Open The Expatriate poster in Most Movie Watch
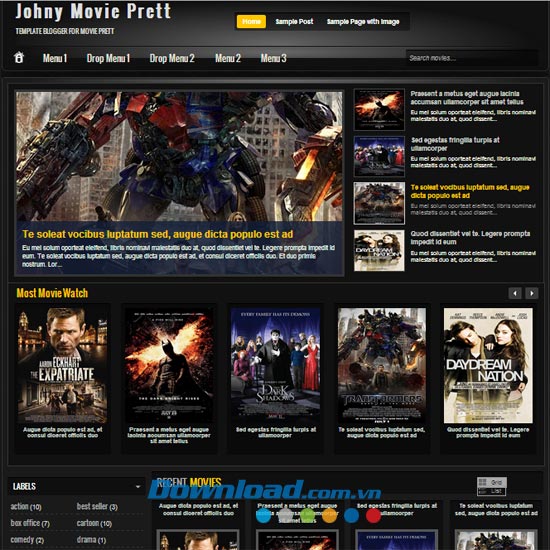Viewport: 550px width, 550px height. (x=62, y=365)
